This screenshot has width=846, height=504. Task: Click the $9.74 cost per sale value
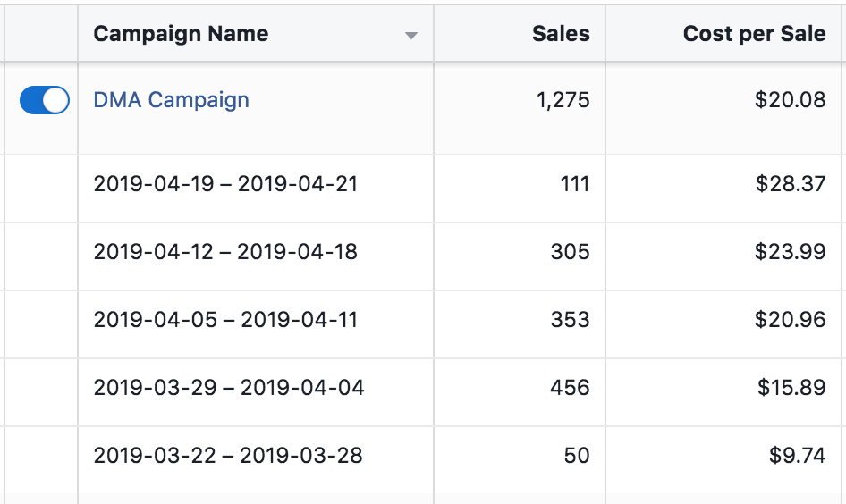tap(797, 456)
